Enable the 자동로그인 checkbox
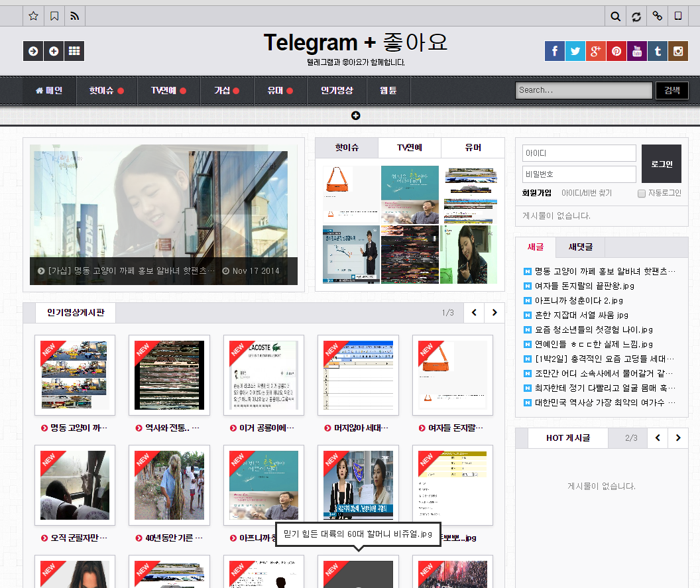The width and height of the screenshot is (700, 588). coord(641,194)
